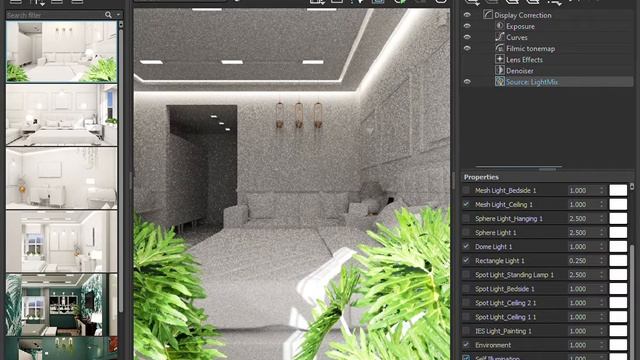Screen dimensions: 640x360
Task: Click the IES Light_Painting 1 spinner arrows
Action: click(x=602, y=331)
